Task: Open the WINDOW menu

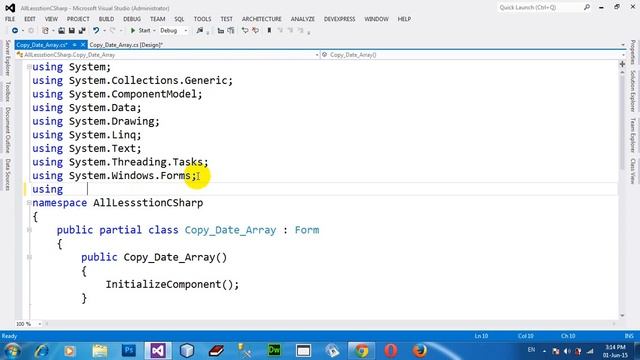Action: pos(376,19)
